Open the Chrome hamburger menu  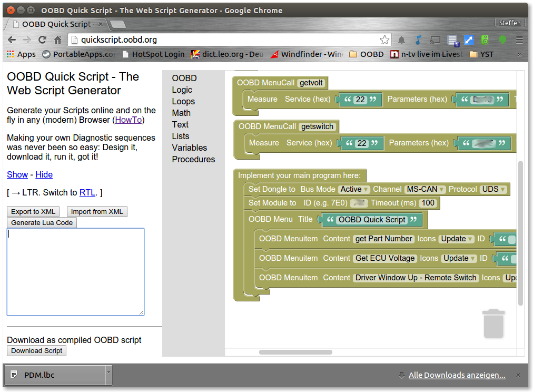pos(519,40)
